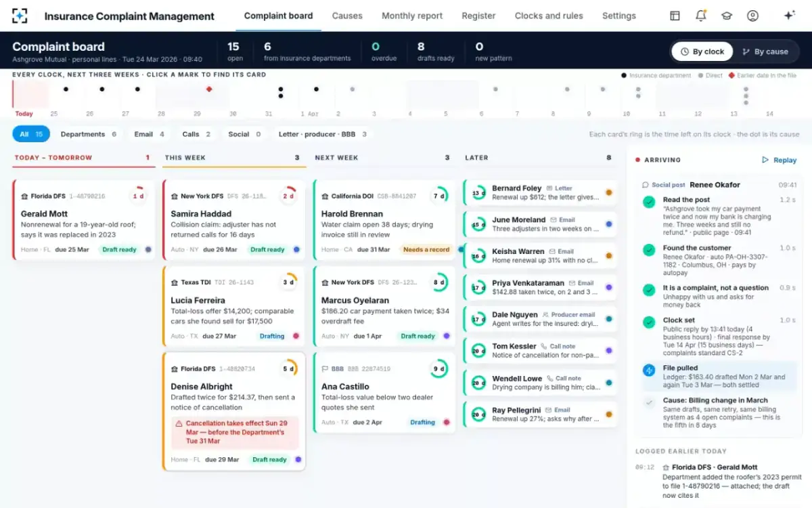The height and width of the screenshot is (508, 812).
Task: Click Drafting badge on Lucia Ferreira card
Action: pyautogui.click(x=272, y=336)
